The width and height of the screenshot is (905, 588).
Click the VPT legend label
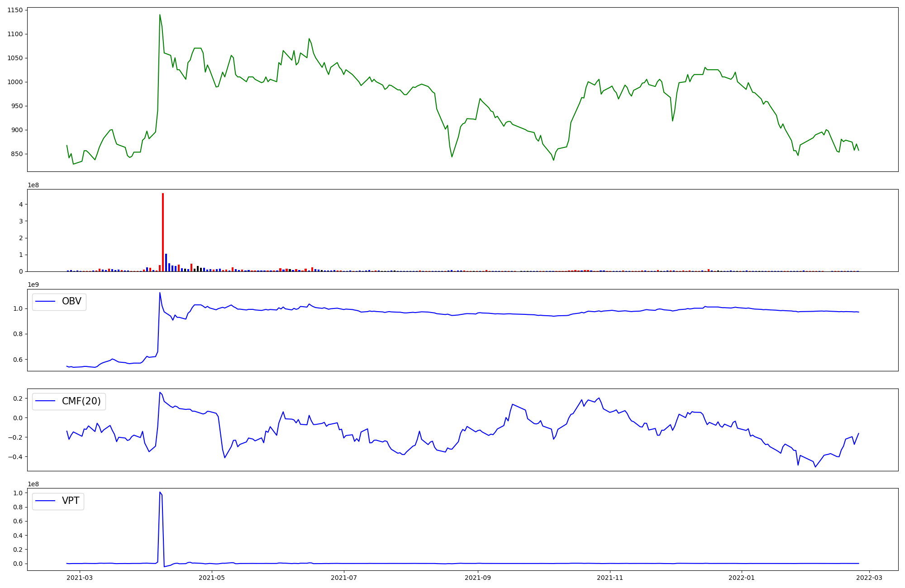tap(71, 501)
